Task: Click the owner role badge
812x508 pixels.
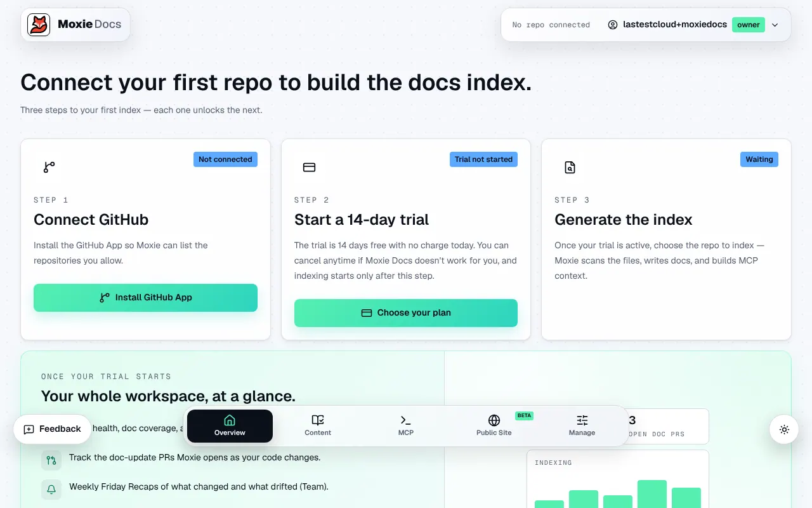Action: [x=749, y=25]
